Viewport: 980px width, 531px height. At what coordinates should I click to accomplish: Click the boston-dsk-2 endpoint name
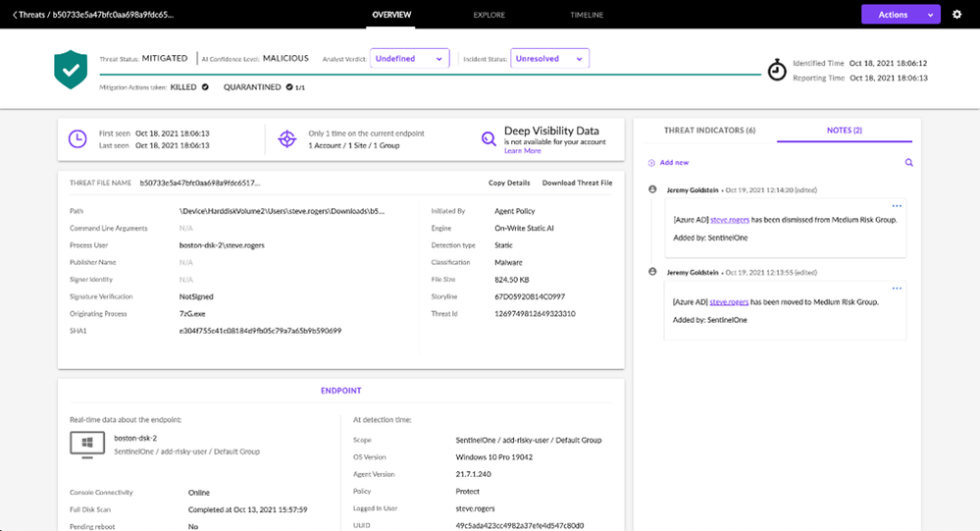(135, 438)
